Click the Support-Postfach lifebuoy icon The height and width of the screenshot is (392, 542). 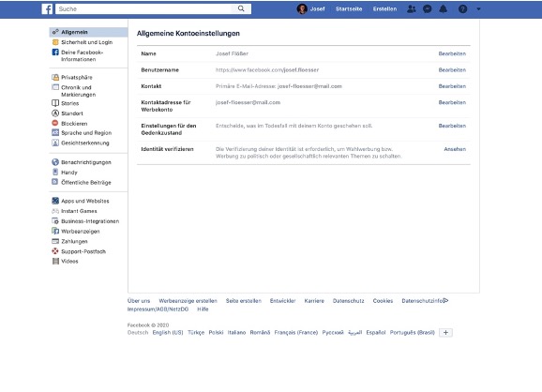pyautogui.click(x=55, y=251)
